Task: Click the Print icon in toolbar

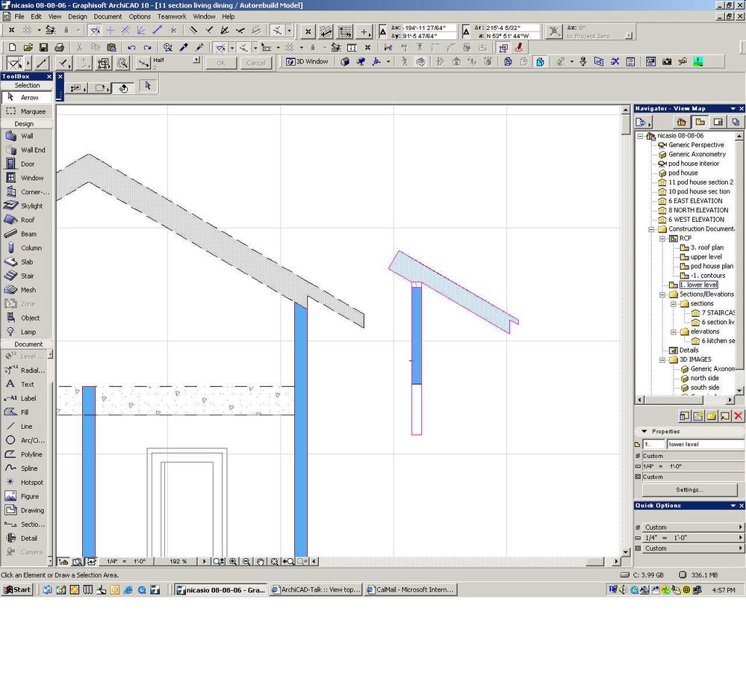Action: coord(59,48)
